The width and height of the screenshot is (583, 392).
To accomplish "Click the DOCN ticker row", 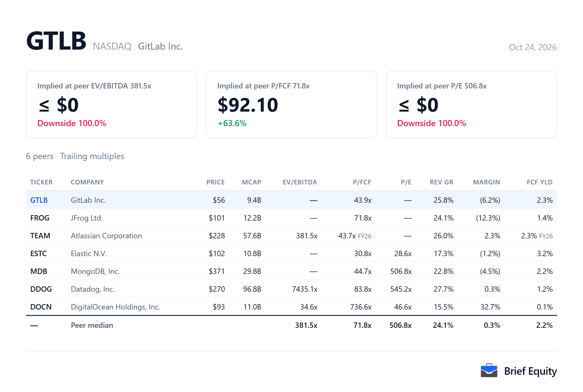I will pos(291,307).
